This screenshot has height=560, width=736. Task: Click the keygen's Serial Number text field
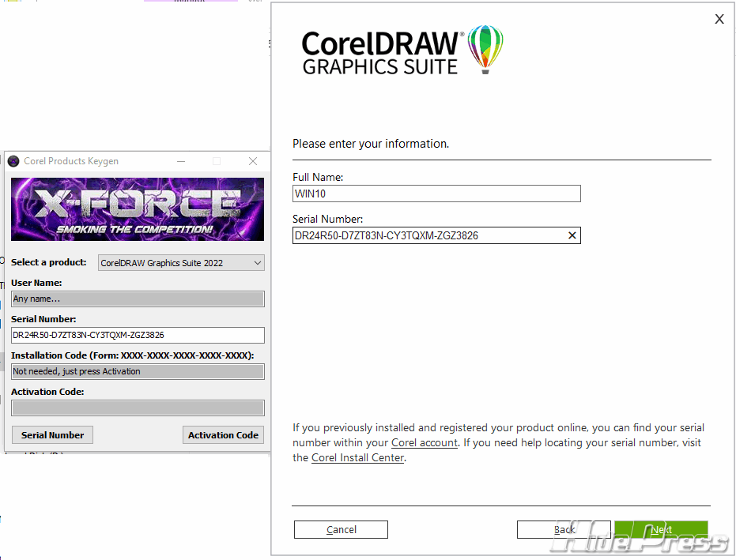coord(138,335)
